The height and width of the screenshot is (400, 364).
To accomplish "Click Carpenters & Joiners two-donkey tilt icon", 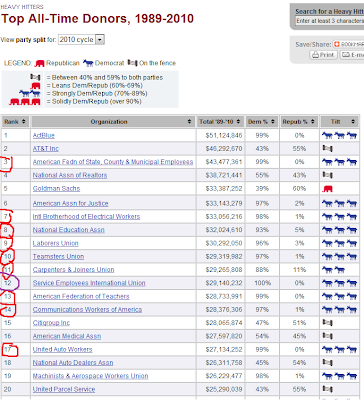I will pyautogui.click(x=333, y=270).
